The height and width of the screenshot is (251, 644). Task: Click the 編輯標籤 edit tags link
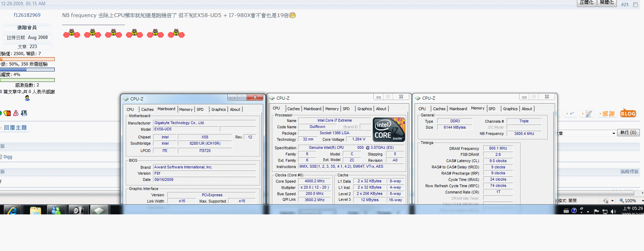(630, 172)
